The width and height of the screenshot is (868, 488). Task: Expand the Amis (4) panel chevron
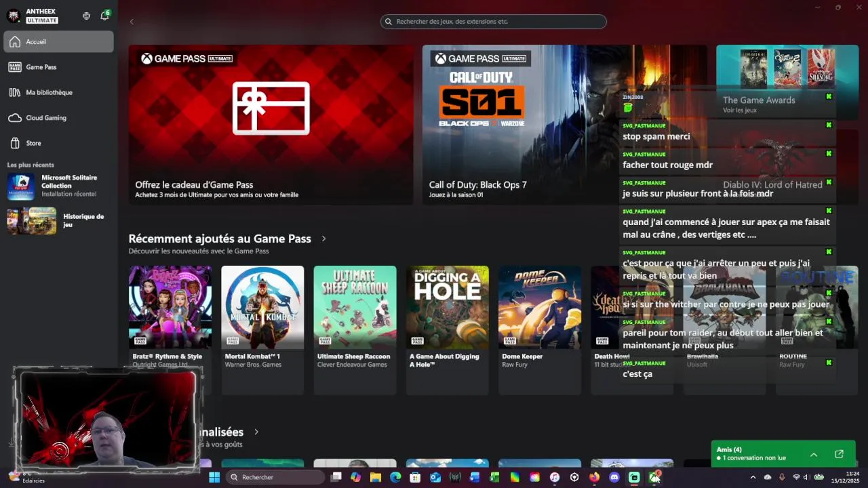pos(814,454)
